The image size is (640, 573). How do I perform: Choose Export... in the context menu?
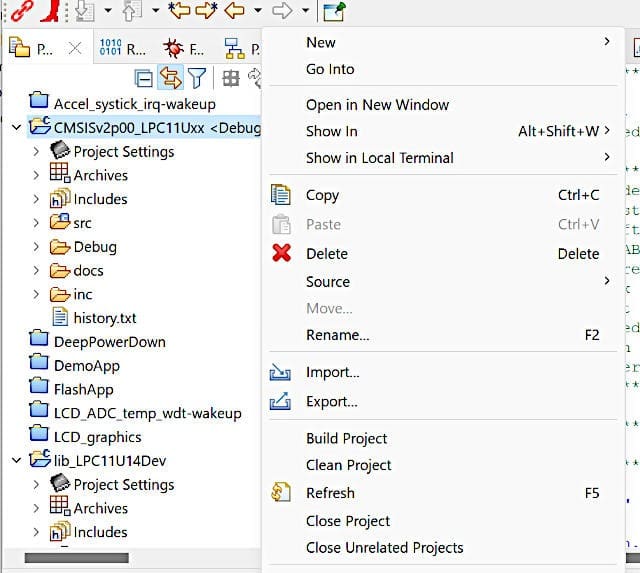[331, 401]
